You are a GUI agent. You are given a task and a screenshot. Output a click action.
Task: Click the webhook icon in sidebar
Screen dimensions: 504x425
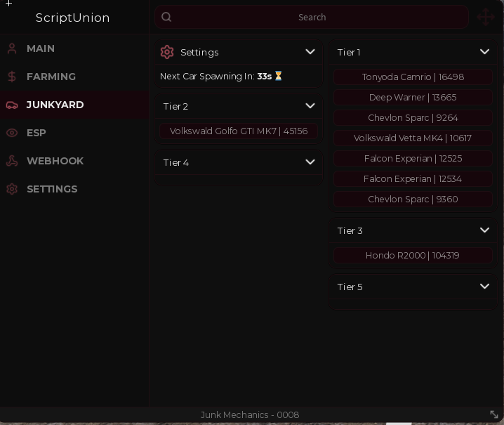click(x=12, y=161)
